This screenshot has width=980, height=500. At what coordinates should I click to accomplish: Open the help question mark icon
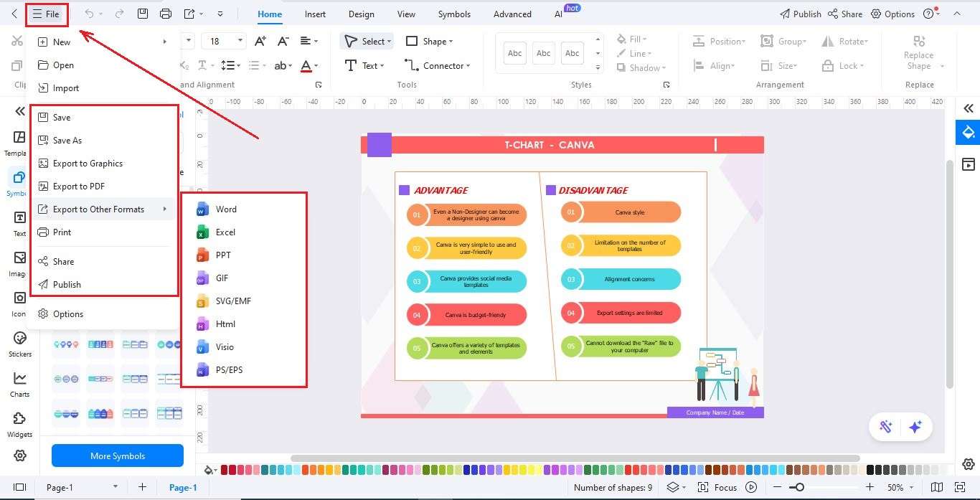point(930,14)
